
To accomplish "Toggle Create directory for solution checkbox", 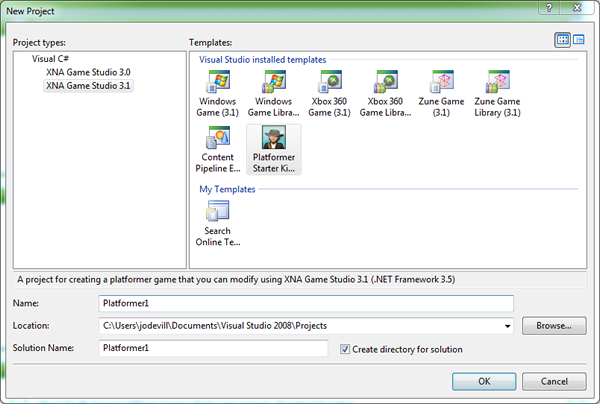I will coord(345,349).
